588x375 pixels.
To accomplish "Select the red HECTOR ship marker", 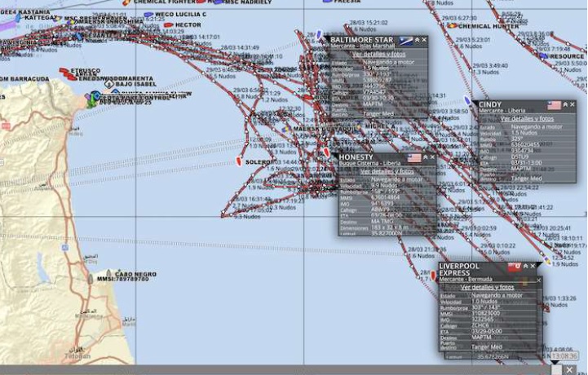I will (x=169, y=25).
